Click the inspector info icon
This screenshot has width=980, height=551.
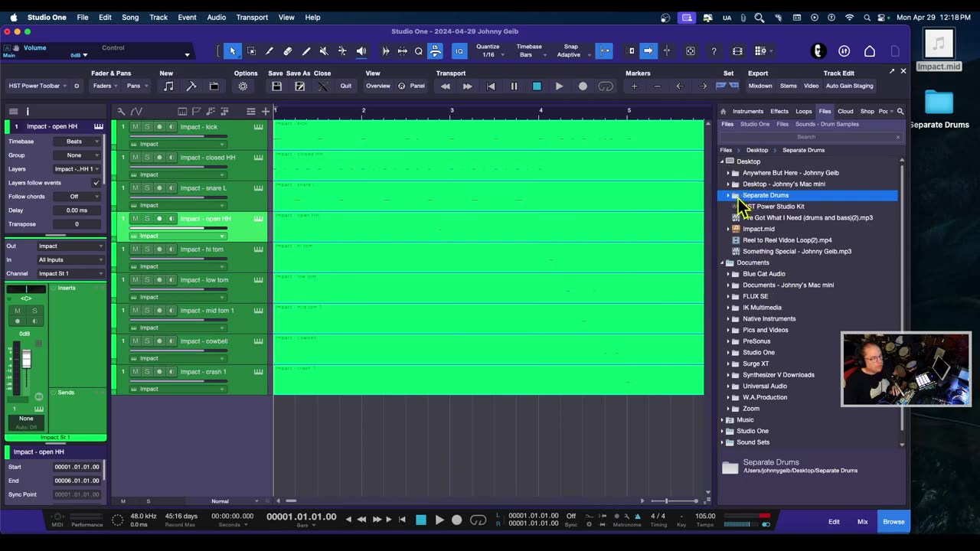click(x=28, y=112)
